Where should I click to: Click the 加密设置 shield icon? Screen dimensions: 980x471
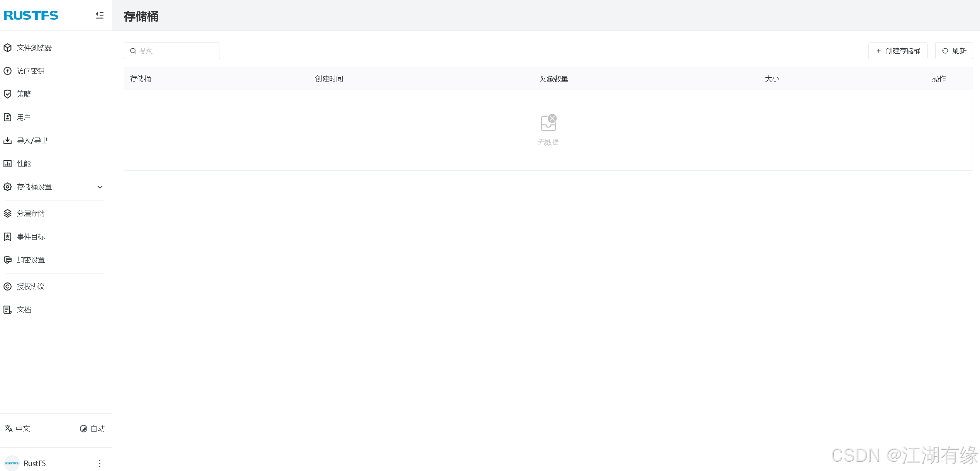point(8,260)
